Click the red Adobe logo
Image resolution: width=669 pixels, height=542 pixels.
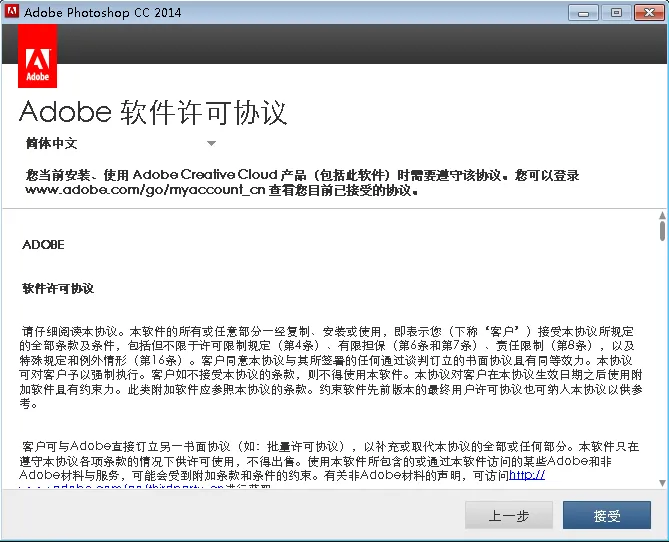38,56
